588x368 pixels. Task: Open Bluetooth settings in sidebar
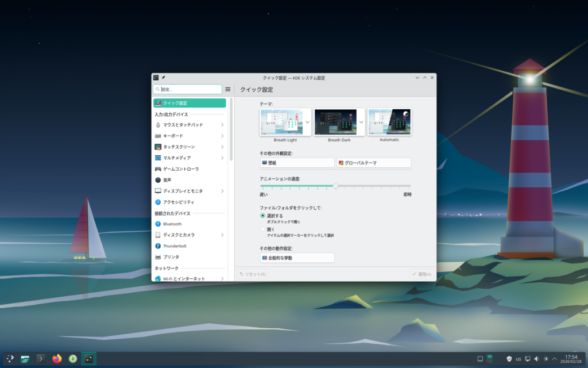click(x=172, y=224)
